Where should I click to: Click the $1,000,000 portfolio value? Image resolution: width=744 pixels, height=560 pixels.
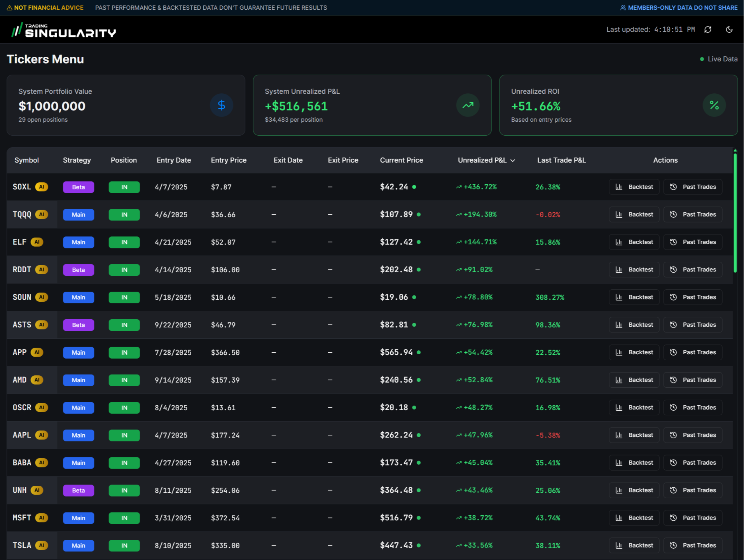52,106
